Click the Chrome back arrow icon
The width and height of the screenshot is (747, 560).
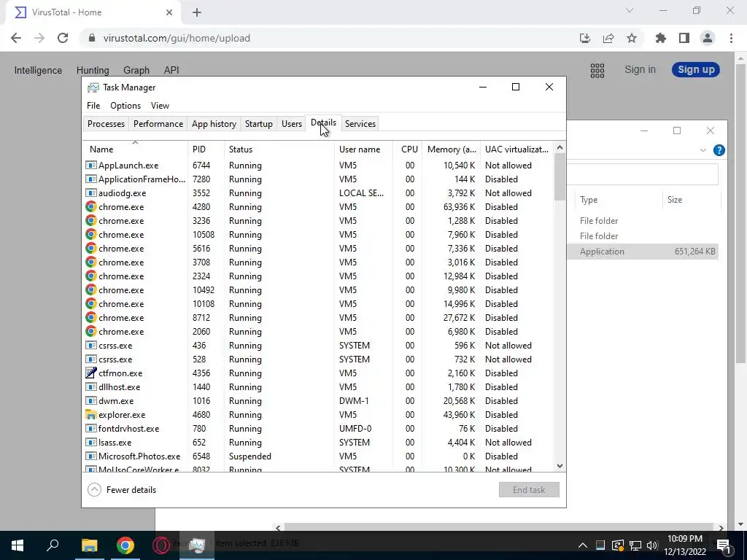[16, 38]
